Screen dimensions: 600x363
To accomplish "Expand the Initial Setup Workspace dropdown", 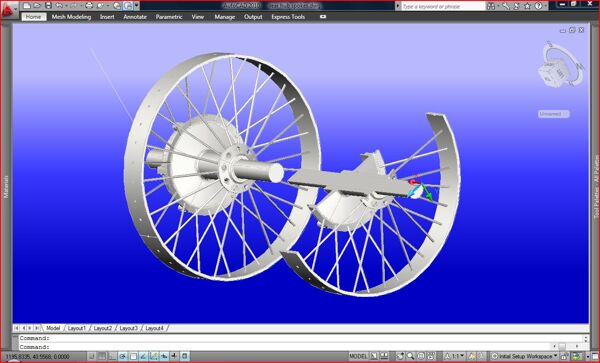I will tap(524, 356).
